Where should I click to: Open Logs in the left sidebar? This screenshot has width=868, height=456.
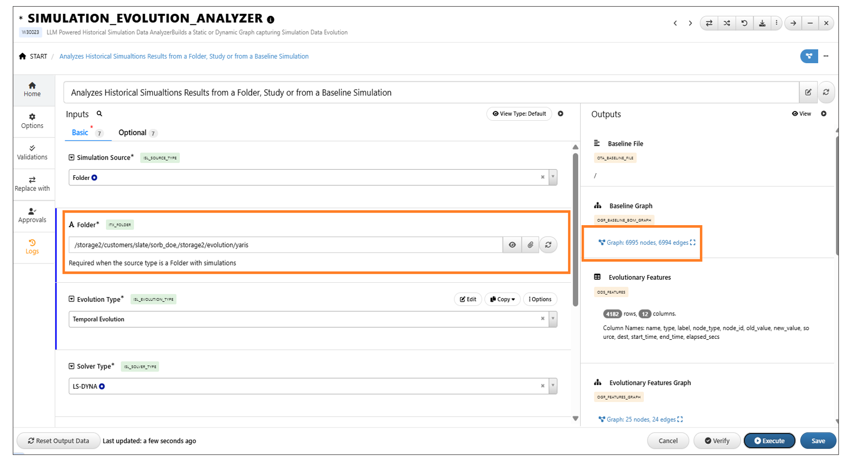(32, 247)
